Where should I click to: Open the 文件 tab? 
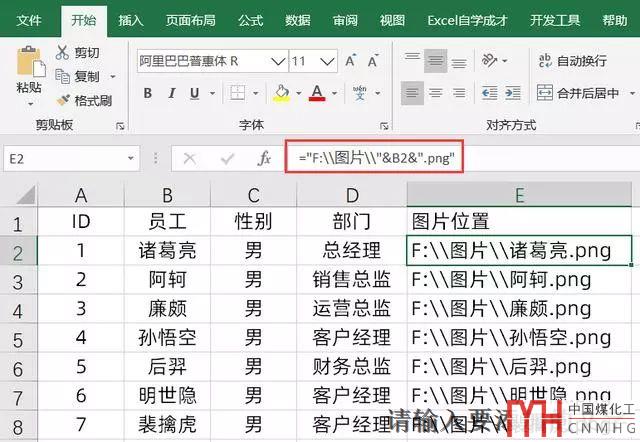[x=29, y=20]
